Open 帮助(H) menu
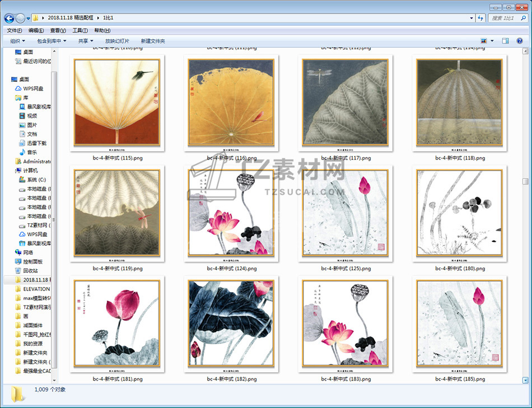Screen dimensions: 532x408 (102, 31)
